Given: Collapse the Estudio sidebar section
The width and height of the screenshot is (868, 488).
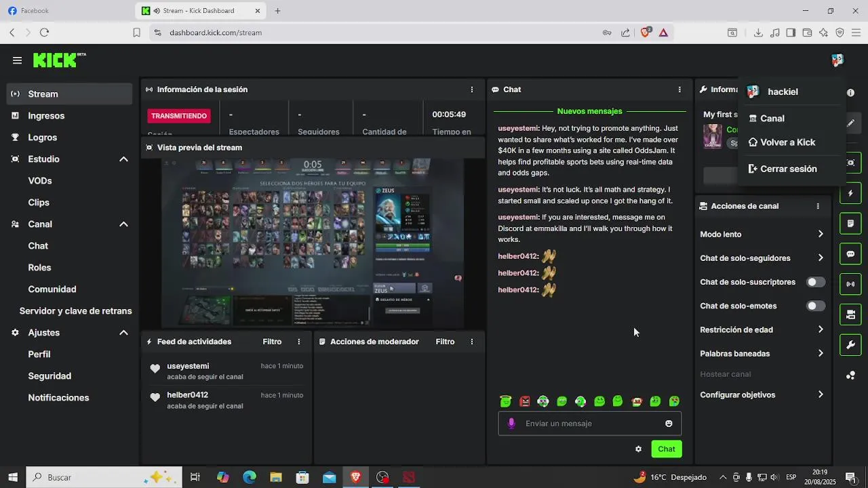Looking at the screenshot, I should coord(123,159).
